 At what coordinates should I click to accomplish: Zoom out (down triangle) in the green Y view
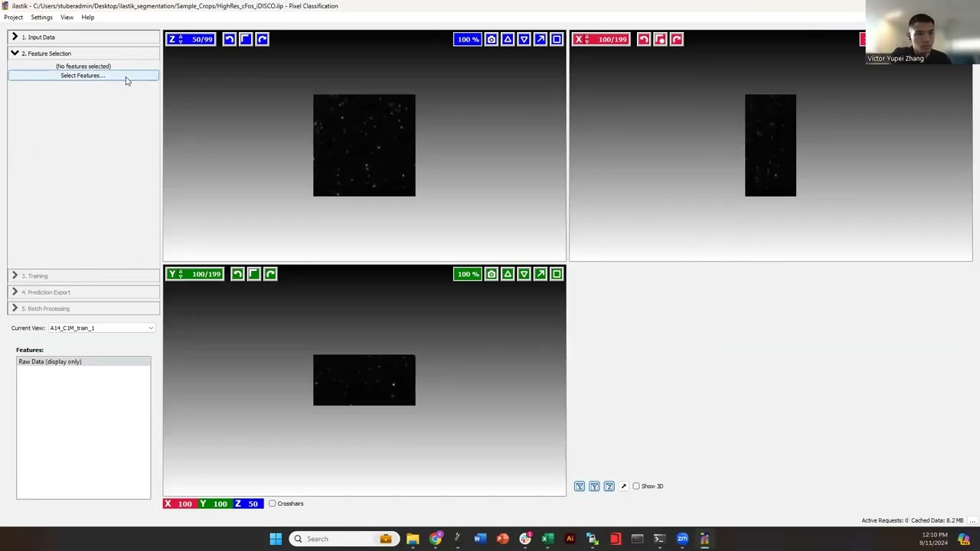point(524,274)
